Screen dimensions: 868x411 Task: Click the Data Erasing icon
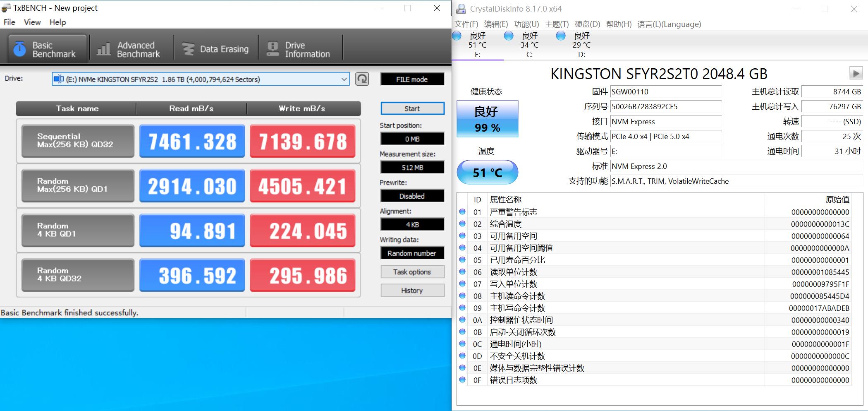[188, 49]
